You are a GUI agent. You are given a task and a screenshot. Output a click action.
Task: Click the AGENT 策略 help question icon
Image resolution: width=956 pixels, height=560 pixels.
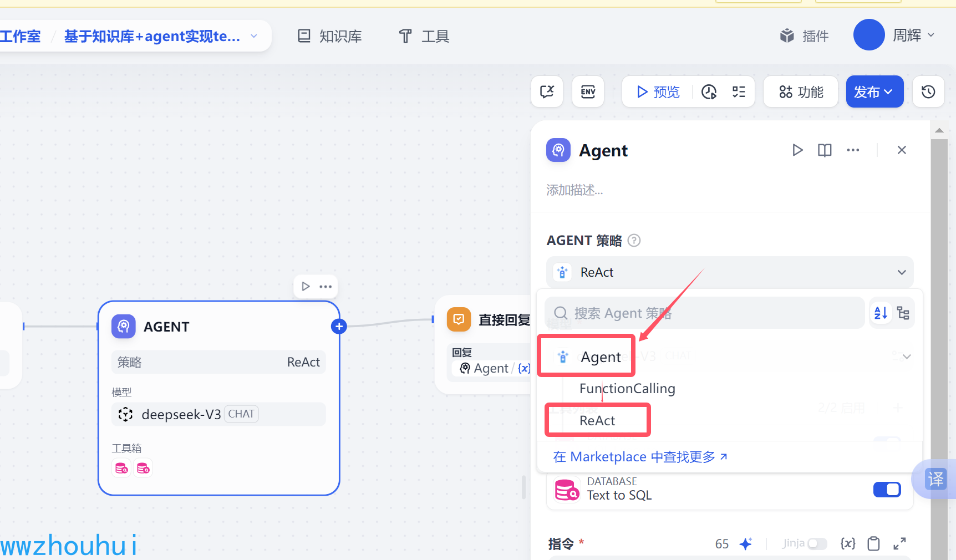point(634,241)
